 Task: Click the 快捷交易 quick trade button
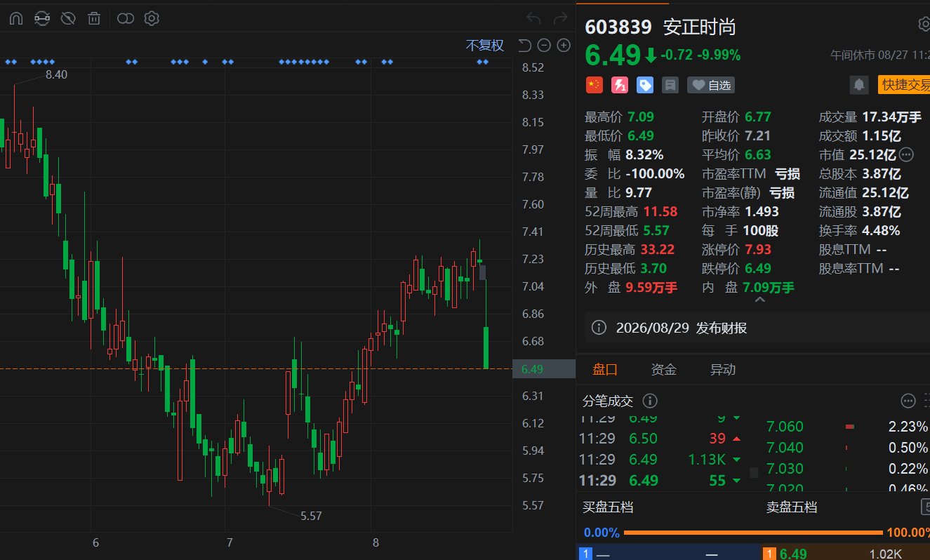click(x=904, y=86)
